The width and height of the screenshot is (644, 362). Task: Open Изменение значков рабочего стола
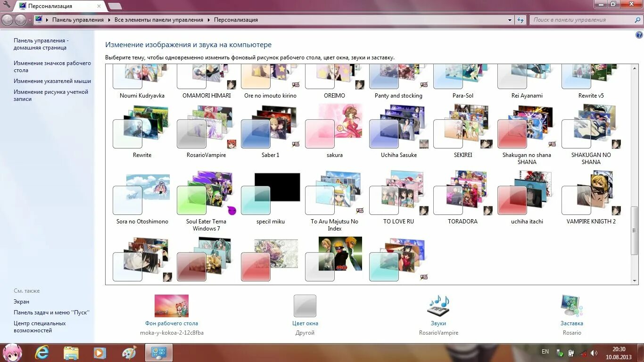(52, 67)
